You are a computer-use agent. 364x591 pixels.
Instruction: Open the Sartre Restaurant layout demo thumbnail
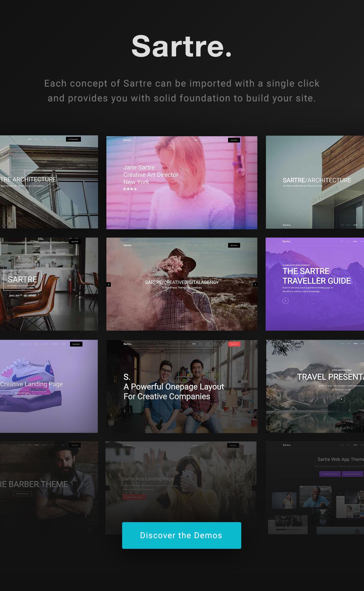point(49,284)
